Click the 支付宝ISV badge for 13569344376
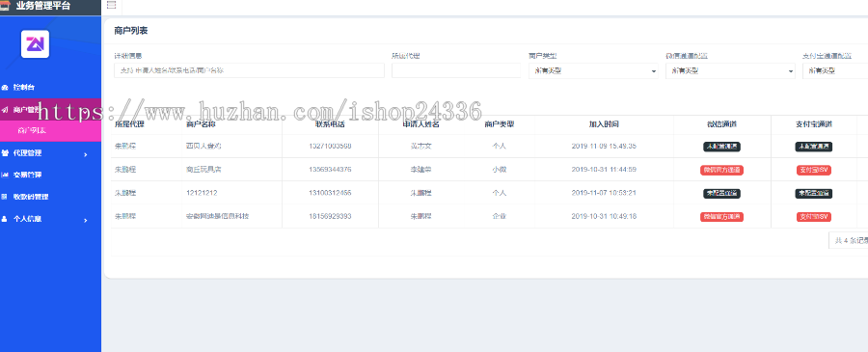Image resolution: width=868 pixels, height=352 pixels. click(x=814, y=170)
